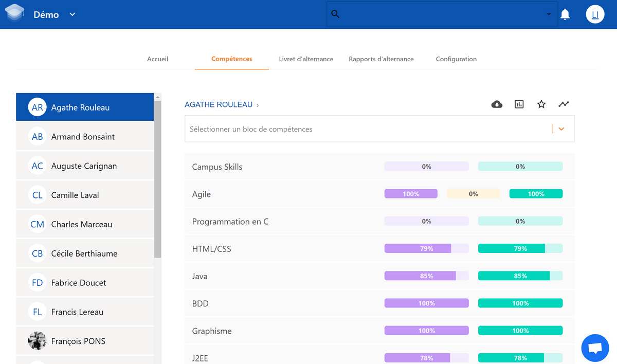Click the search magnifier icon
Viewport: 617px width, 364px height.
(x=335, y=14)
